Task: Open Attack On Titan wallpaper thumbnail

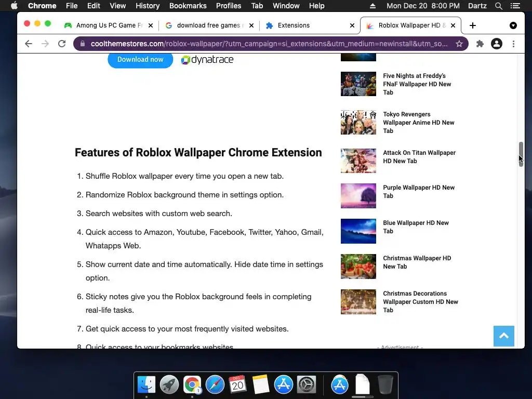Action: point(358,161)
